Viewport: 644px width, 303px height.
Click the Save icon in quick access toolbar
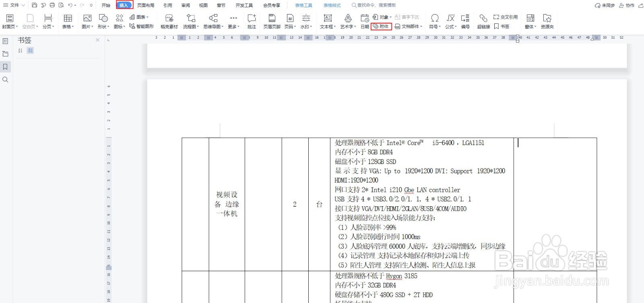pyautogui.click(x=34, y=5)
